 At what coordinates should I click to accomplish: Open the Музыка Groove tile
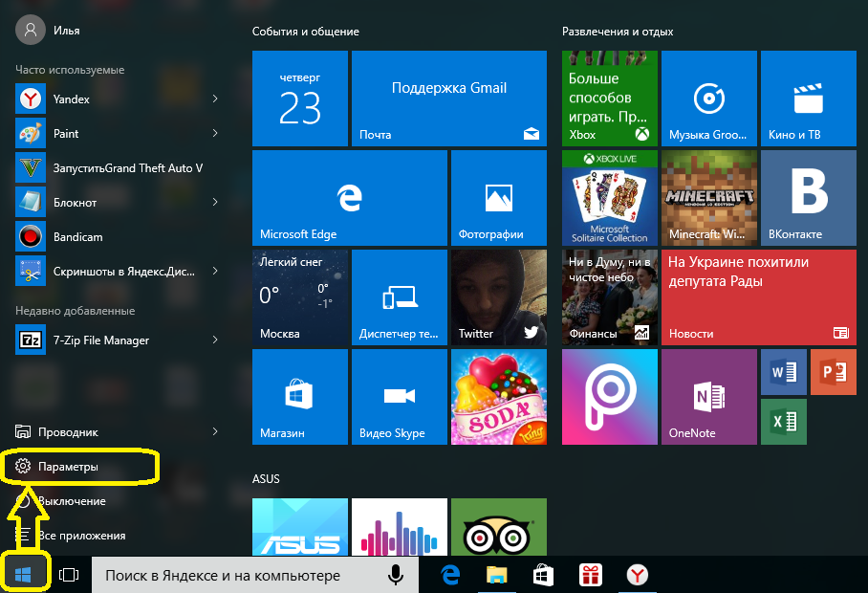click(709, 99)
